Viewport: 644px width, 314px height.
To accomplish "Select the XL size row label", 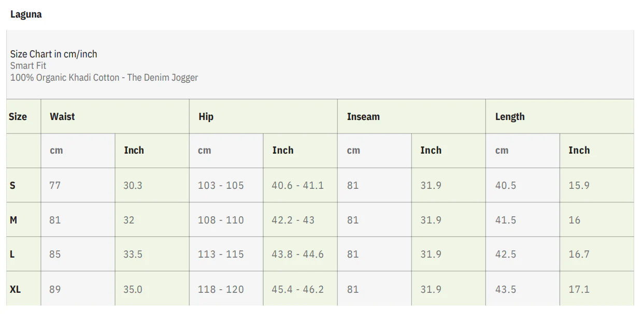I will (x=16, y=289).
